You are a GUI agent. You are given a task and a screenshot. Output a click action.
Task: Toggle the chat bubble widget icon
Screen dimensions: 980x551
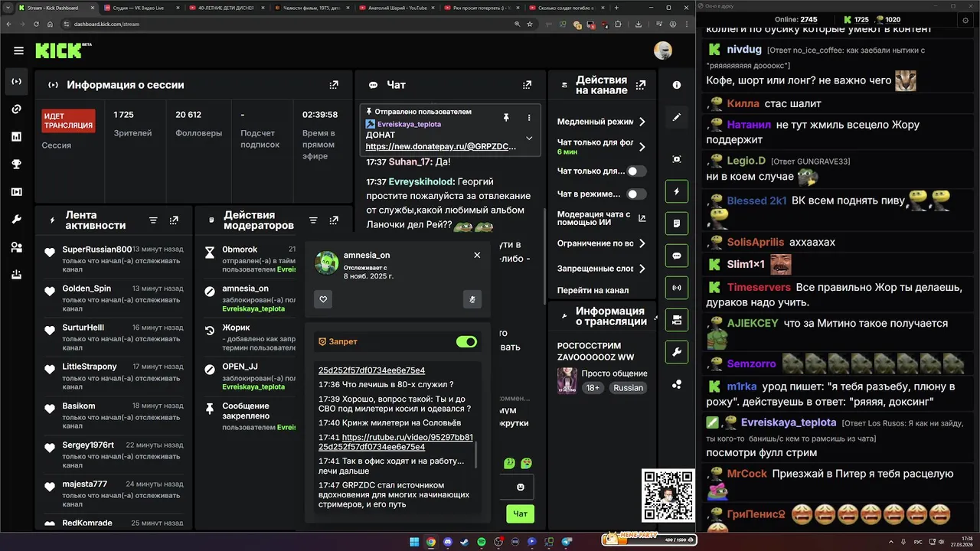point(677,256)
